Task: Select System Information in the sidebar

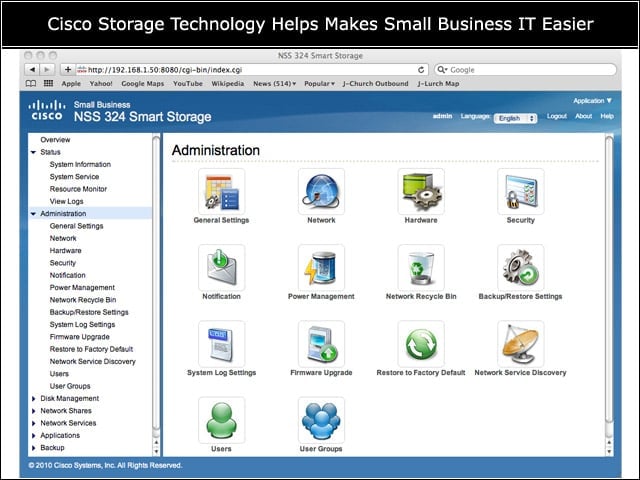Action: point(80,164)
